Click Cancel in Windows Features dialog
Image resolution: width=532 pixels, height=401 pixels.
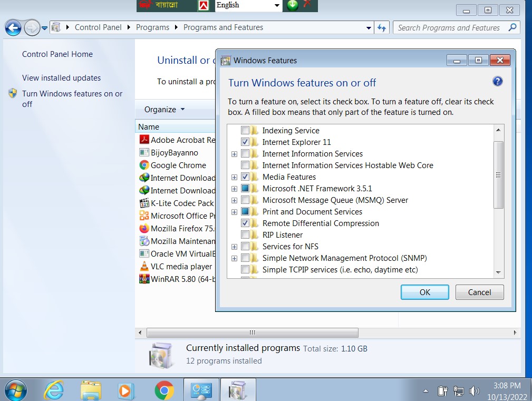pyautogui.click(x=479, y=292)
